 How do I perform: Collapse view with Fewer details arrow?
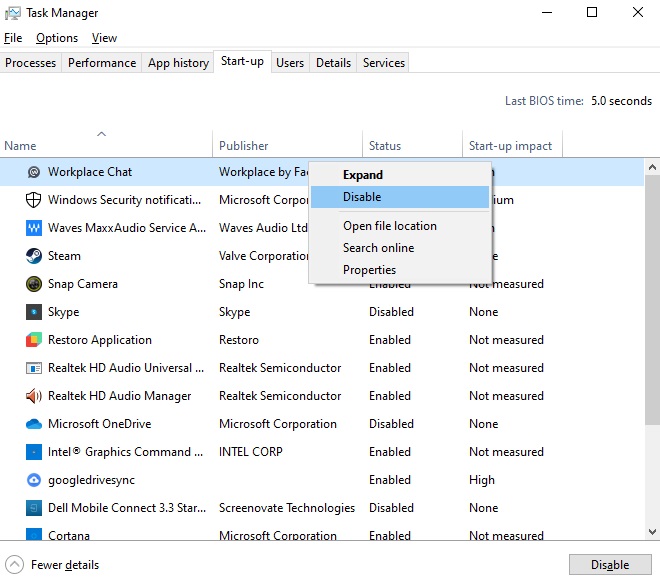[x=14, y=565]
